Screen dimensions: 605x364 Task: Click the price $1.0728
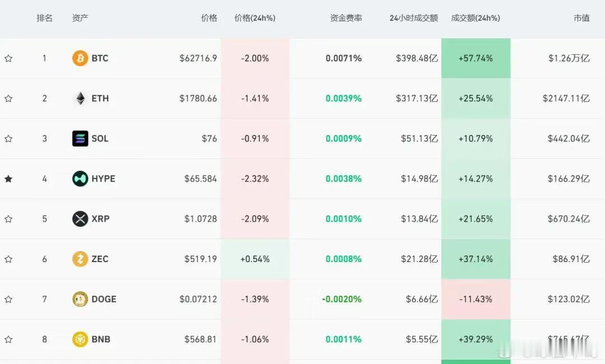pos(201,218)
